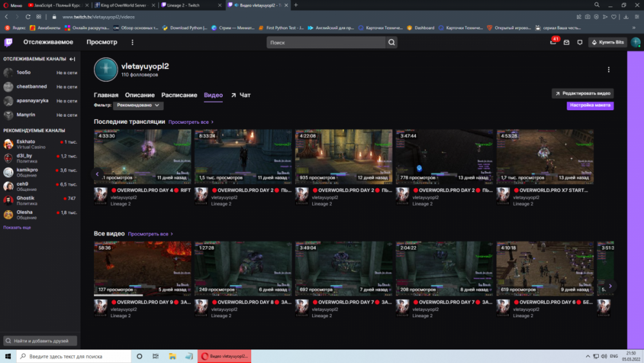Image resolution: width=644 pixels, height=363 pixels.
Task: Open Olesha recommended channel
Action: pyautogui.click(x=40, y=215)
